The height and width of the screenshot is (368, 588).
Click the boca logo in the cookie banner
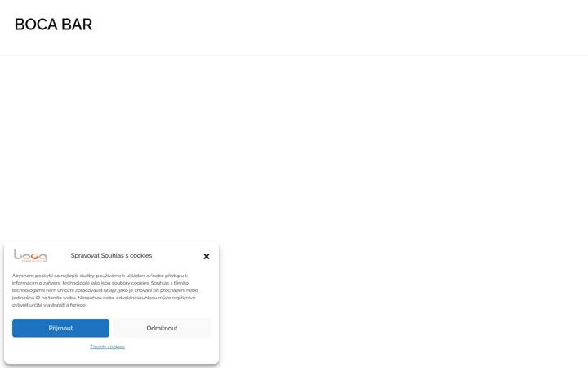(30, 255)
